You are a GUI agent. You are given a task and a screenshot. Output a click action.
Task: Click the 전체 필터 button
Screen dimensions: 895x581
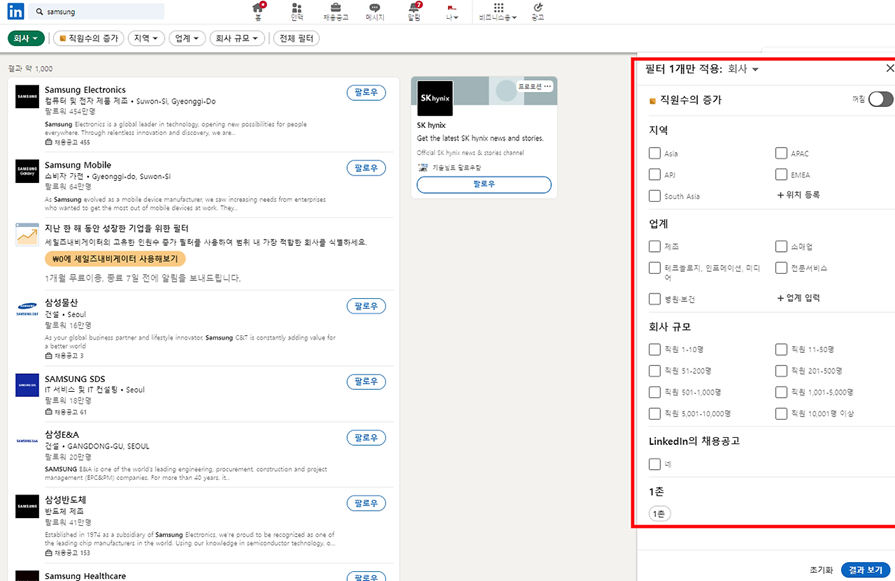coord(297,38)
